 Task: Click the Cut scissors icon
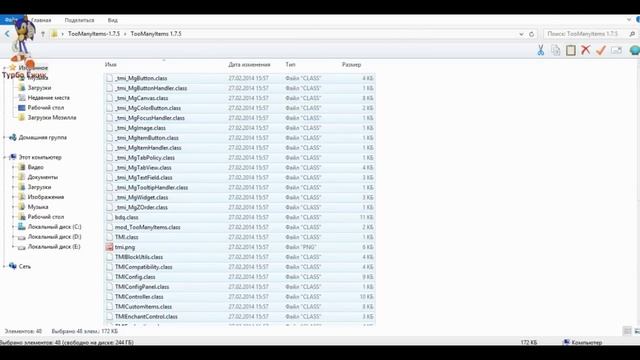[x=540, y=50]
